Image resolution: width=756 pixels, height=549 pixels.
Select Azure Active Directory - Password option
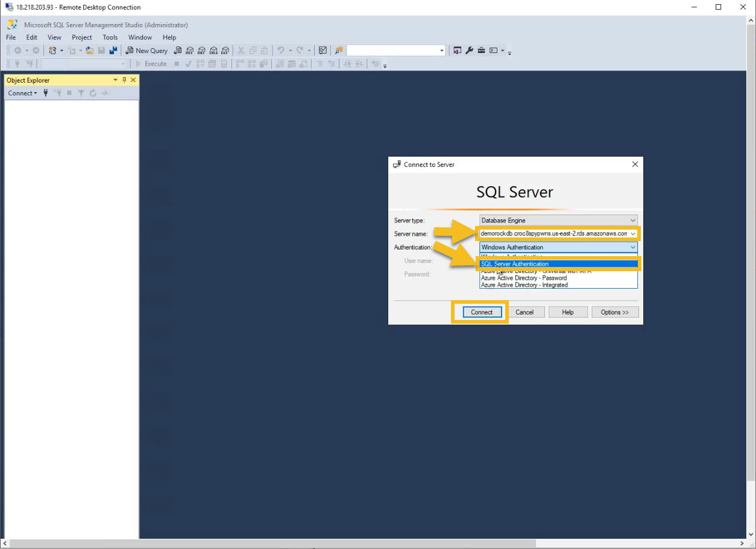pyautogui.click(x=558, y=278)
